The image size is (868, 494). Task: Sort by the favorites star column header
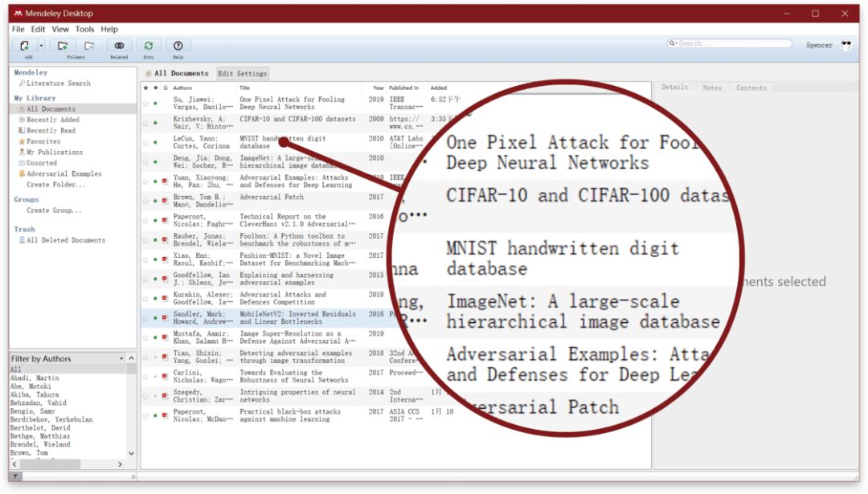click(145, 88)
